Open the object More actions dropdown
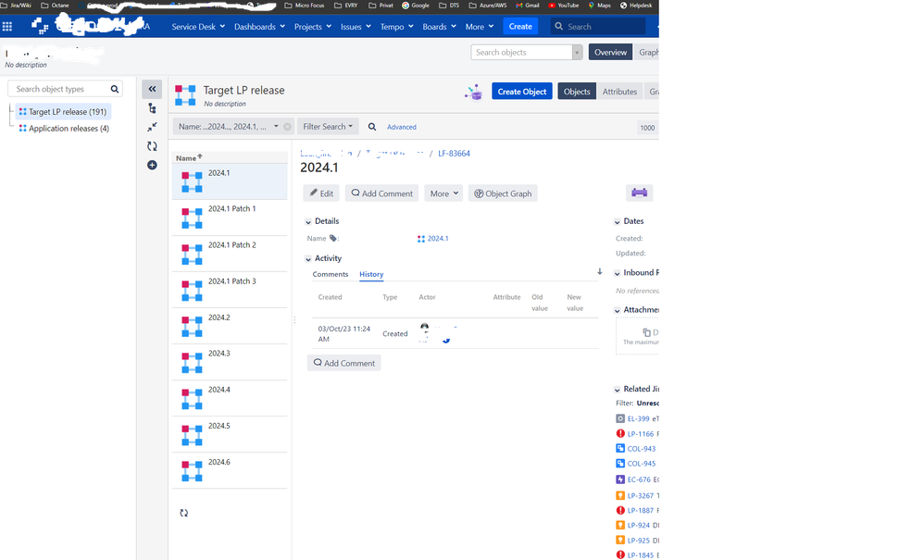This screenshot has width=924, height=560. pyautogui.click(x=443, y=193)
